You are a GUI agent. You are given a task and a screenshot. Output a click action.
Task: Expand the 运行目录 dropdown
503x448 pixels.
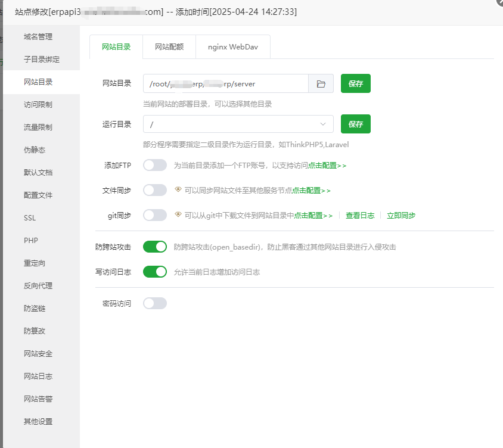point(238,124)
